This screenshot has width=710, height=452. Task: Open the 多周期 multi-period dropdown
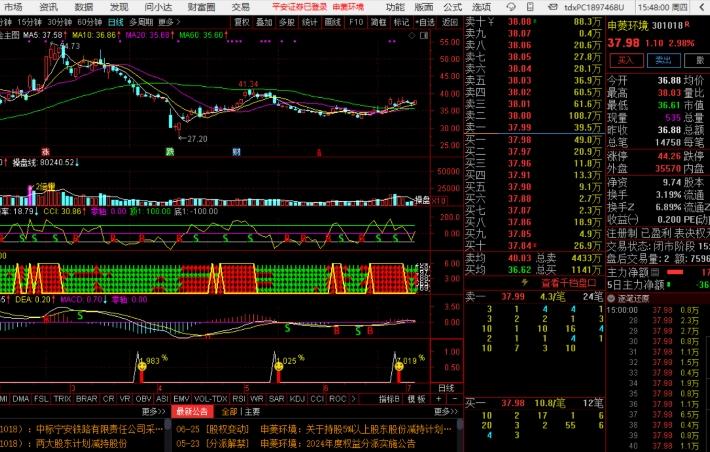142,21
